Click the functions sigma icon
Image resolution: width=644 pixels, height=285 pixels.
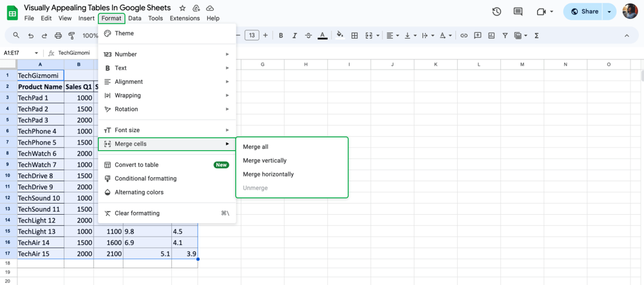tap(536, 35)
